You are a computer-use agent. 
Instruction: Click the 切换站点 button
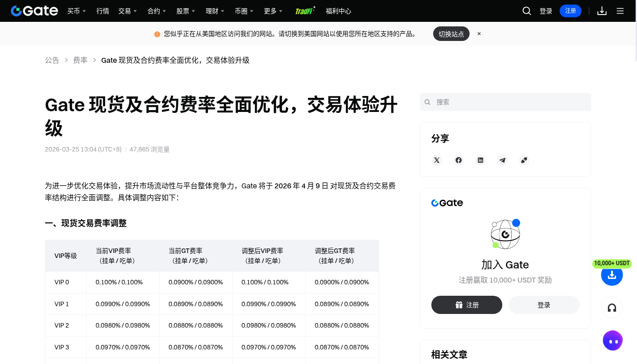click(451, 34)
